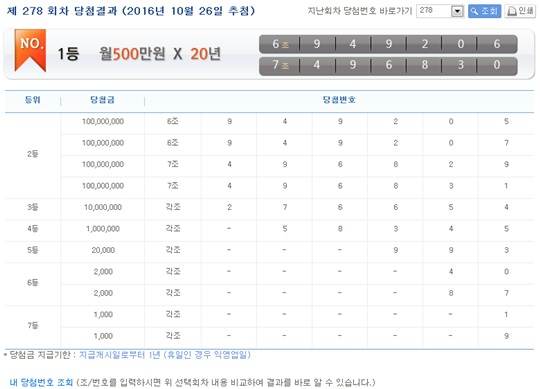Open 내 당첨번호 조회 link

click(41, 382)
